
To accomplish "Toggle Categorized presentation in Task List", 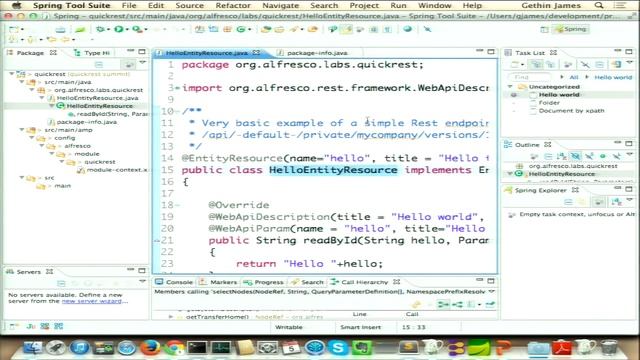I will click(x=536, y=64).
